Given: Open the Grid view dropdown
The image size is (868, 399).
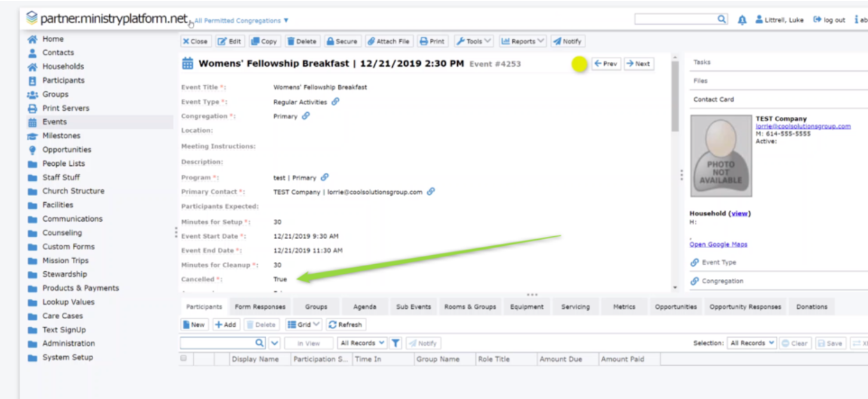Looking at the screenshot, I should [304, 324].
